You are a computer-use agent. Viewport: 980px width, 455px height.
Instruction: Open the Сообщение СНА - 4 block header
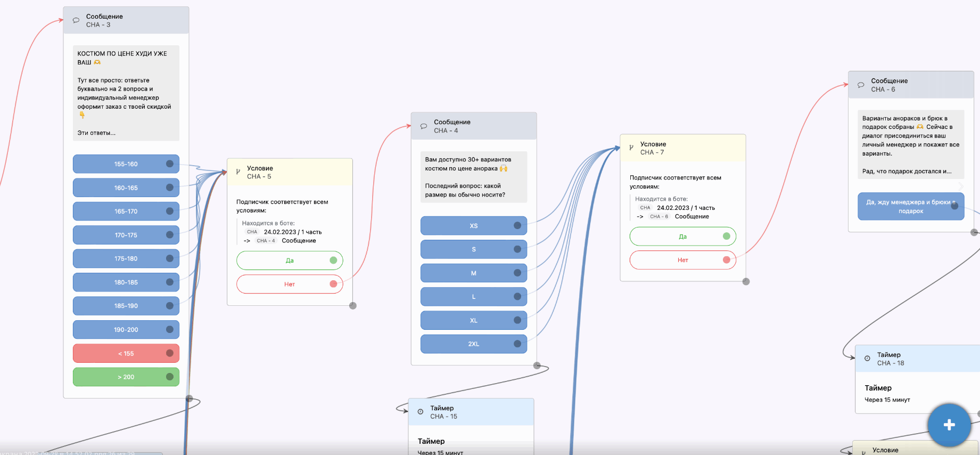pyautogui.click(x=474, y=126)
